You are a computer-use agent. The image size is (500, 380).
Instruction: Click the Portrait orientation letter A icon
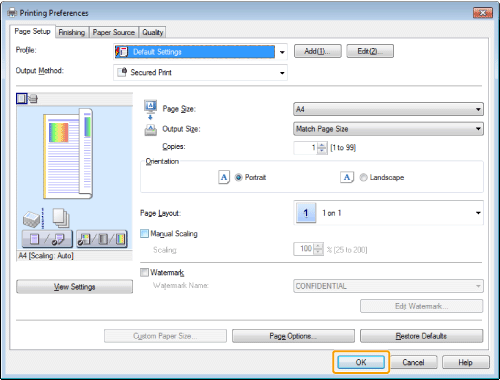[224, 177]
